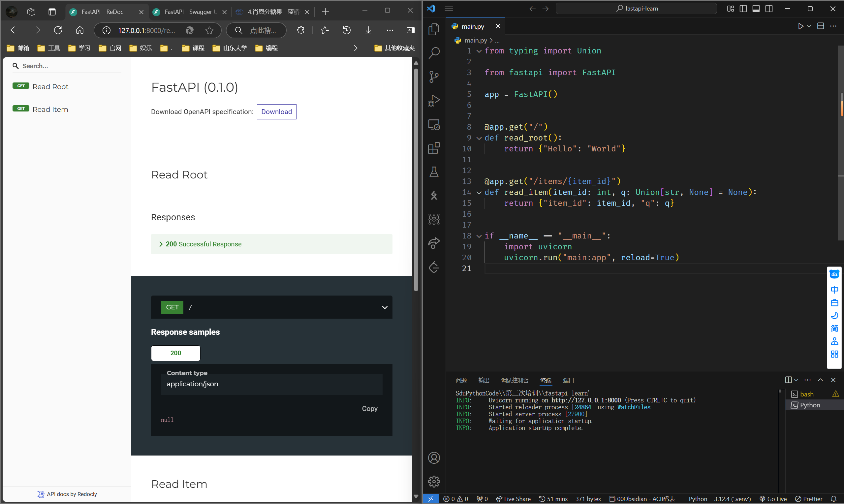Open VS Code Search view

(x=434, y=53)
